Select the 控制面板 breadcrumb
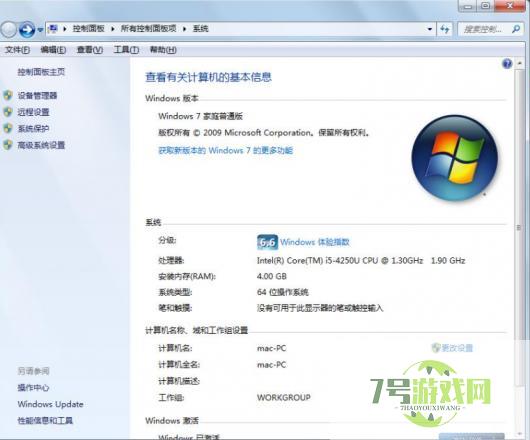Viewport: 530px width, 440px height. coord(89,29)
